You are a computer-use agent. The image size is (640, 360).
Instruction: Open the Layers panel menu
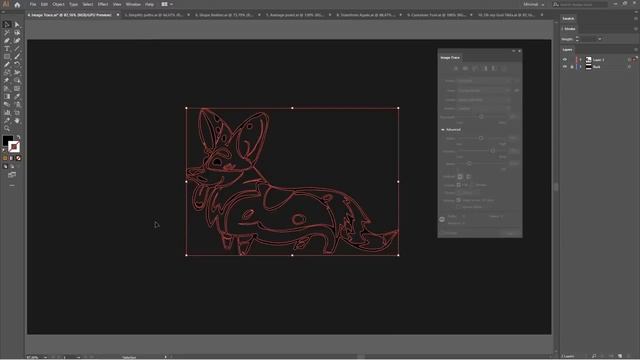(636, 50)
